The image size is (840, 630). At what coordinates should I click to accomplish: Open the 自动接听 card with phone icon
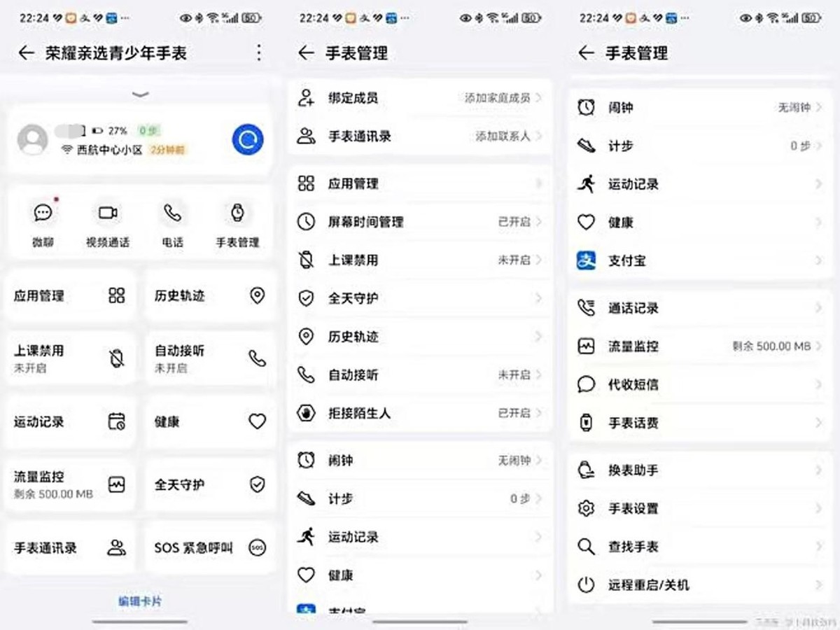click(x=210, y=358)
